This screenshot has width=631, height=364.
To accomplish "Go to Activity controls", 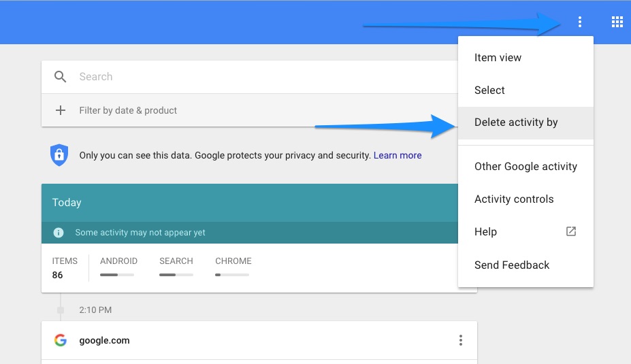I will click(514, 199).
